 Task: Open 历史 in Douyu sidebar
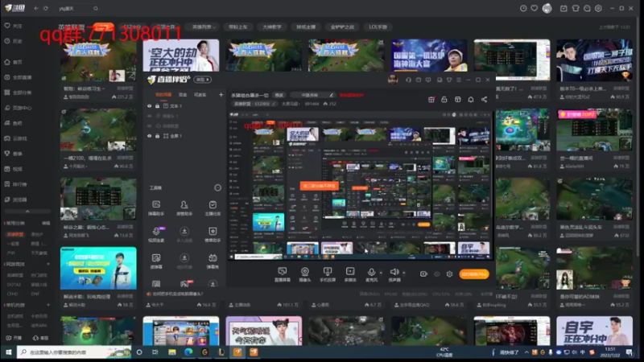click(14, 41)
